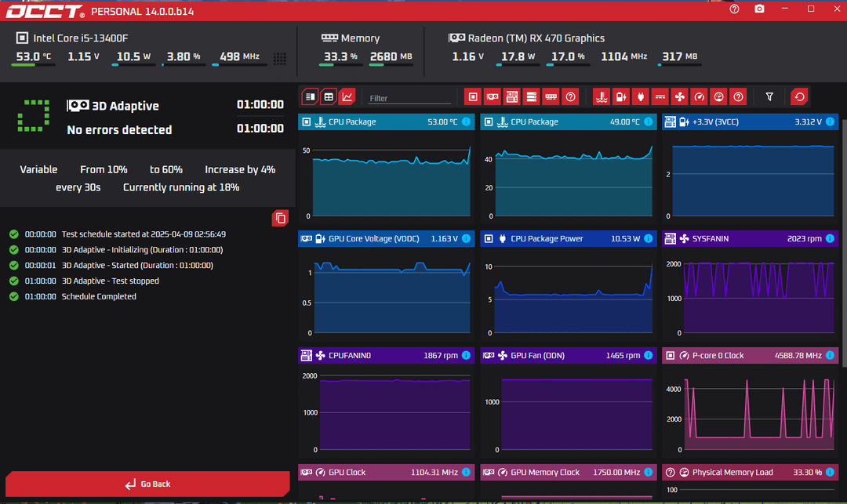
Task: Click 'Currently running at 18%' text
Action: click(x=181, y=187)
